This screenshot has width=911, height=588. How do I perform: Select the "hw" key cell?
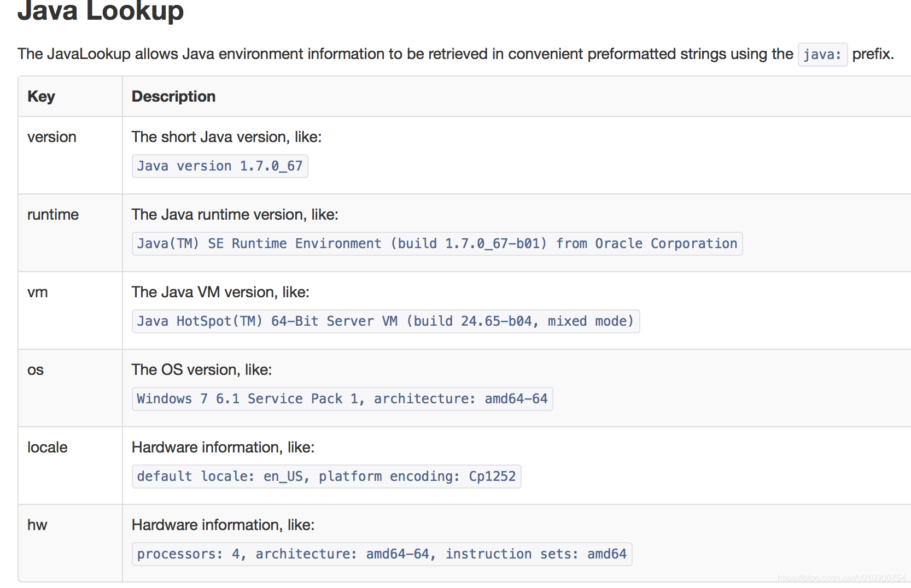[x=37, y=525]
